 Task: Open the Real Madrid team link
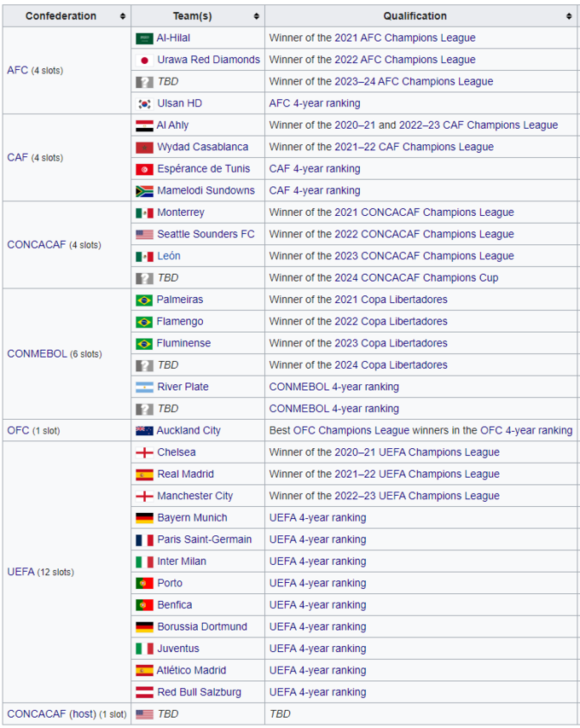[x=185, y=475]
